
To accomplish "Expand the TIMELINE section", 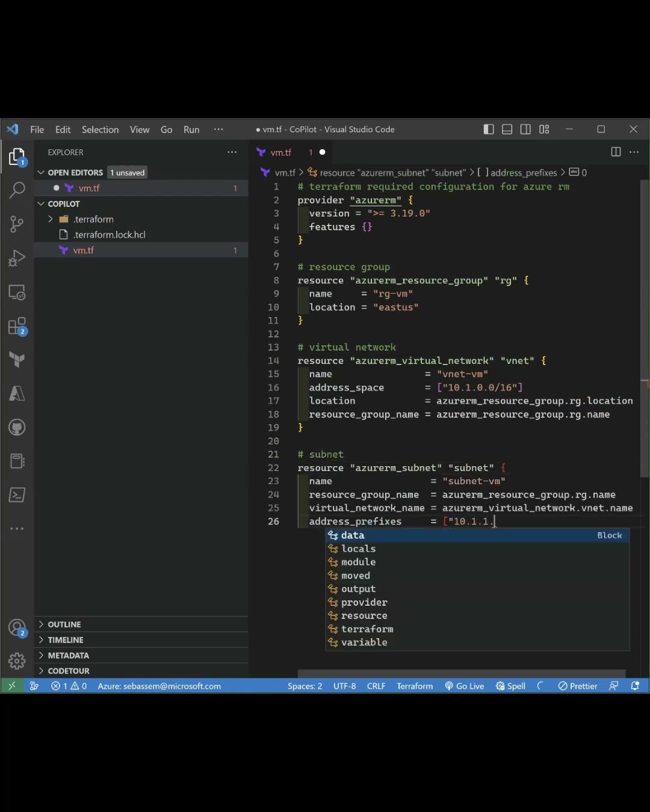I will (65, 640).
